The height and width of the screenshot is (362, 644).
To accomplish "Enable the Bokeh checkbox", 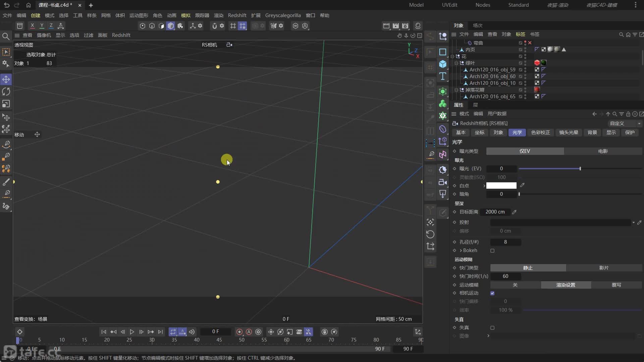I will 492,251.
